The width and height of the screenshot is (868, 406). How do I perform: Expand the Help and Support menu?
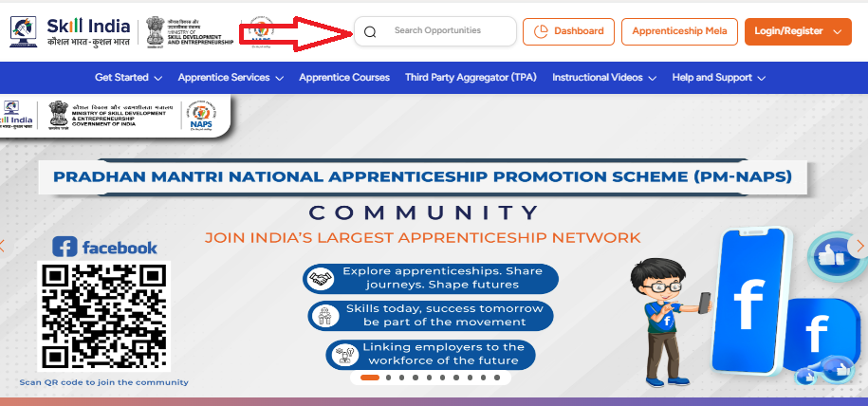pos(718,78)
